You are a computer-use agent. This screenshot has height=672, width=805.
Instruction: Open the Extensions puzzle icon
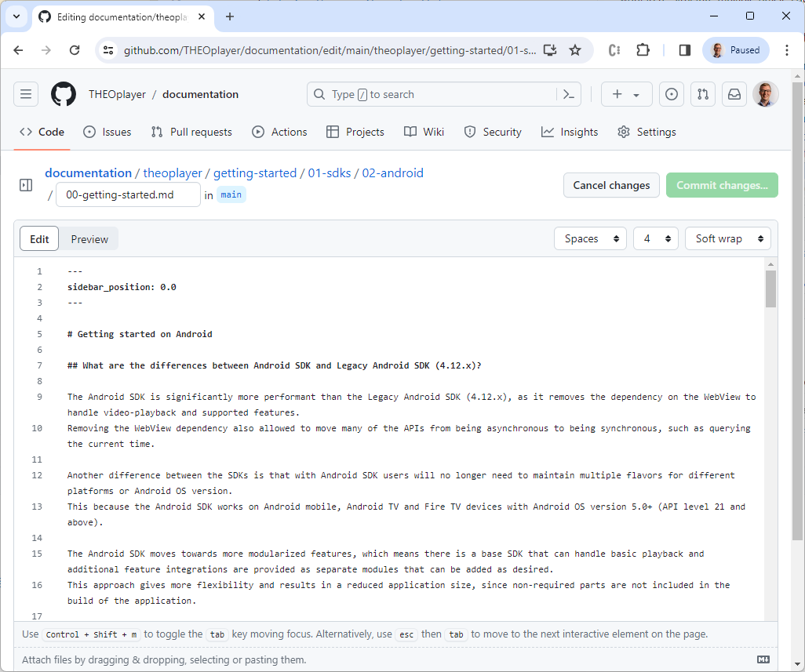click(x=643, y=50)
